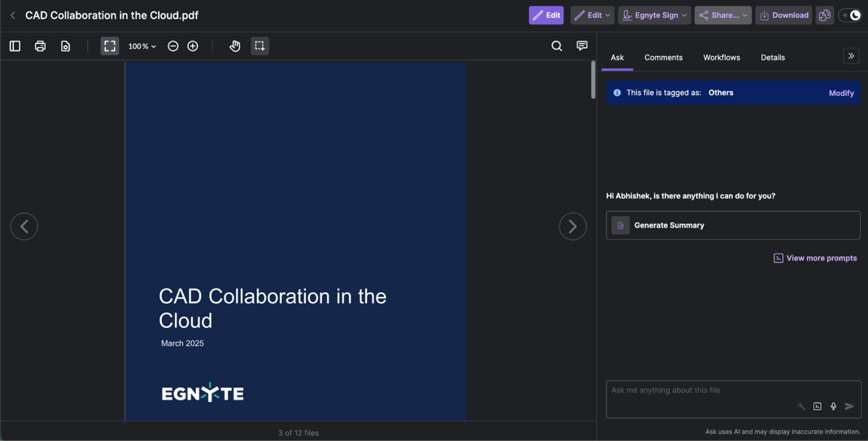Click Modify link for file tag
Image resolution: width=868 pixels, height=441 pixels.
[x=841, y=93]
